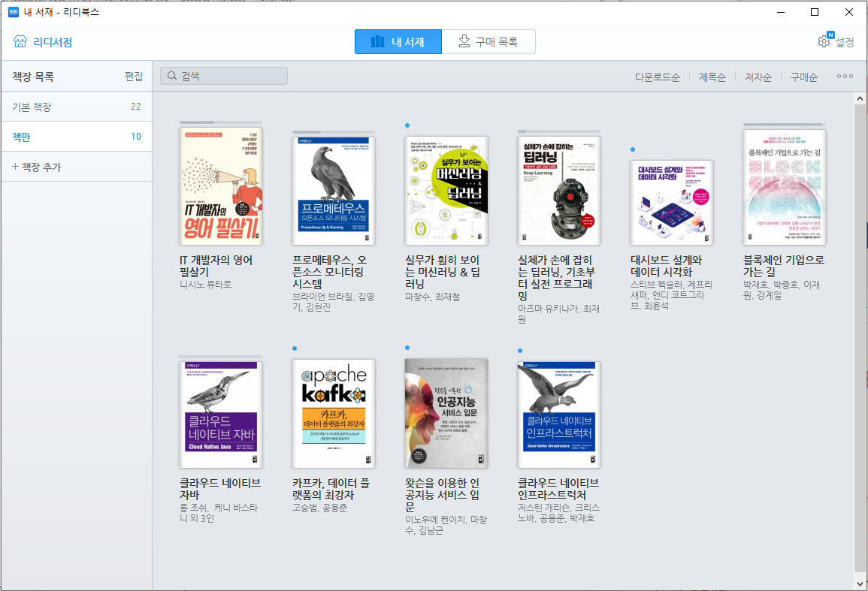The height and width of the screenshot is (591, 868).
Task: Open Apache Kafka 카프카 book cover
Action: (334, 413)
